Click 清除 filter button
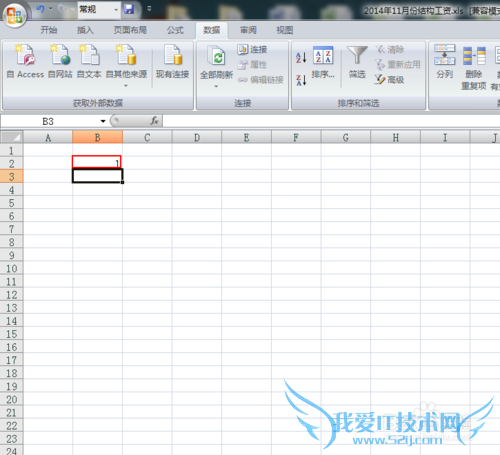The width and height of the screenshot is (500, 455). pos(389,50)
